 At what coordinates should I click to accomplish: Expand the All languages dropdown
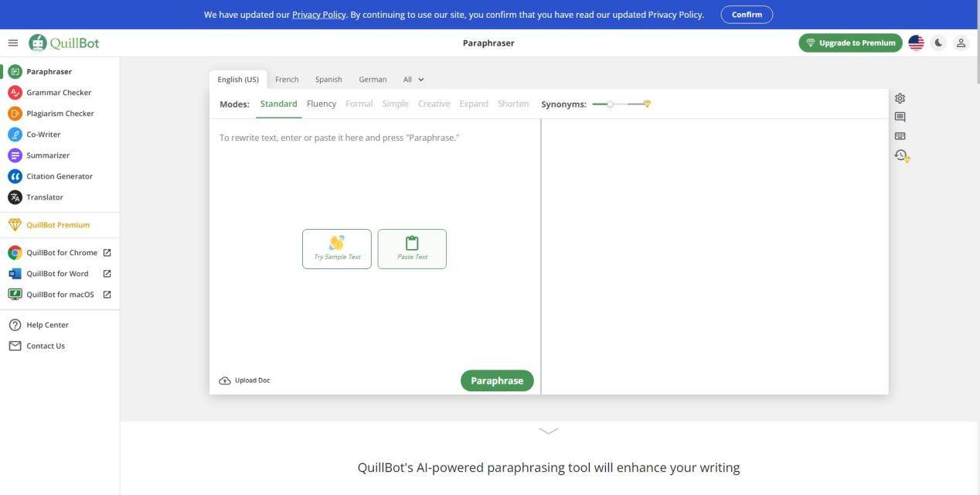413,80
